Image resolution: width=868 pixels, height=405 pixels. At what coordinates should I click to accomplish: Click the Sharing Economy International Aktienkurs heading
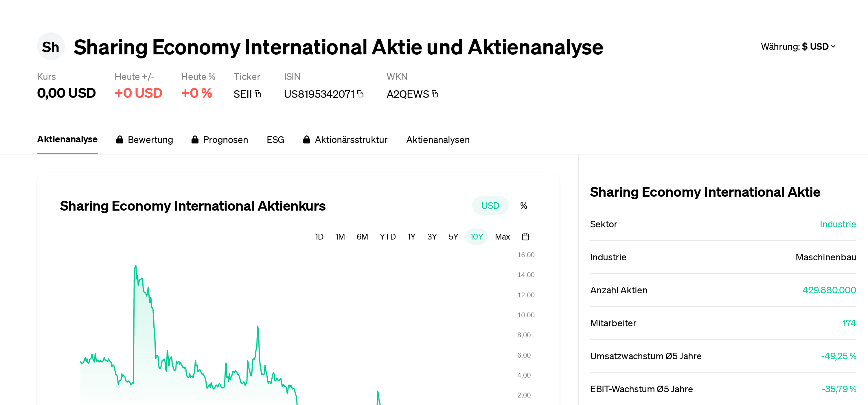(x=193, y=206)
